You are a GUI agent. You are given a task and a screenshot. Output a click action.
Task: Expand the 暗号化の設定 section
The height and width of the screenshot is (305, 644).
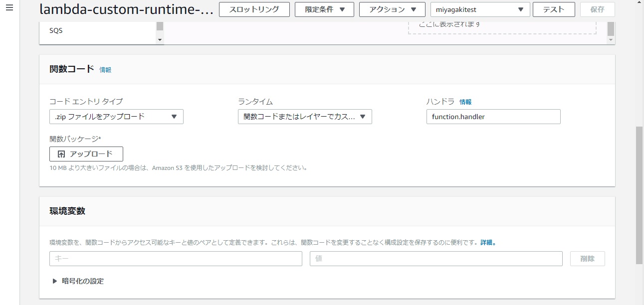[78, 281]
